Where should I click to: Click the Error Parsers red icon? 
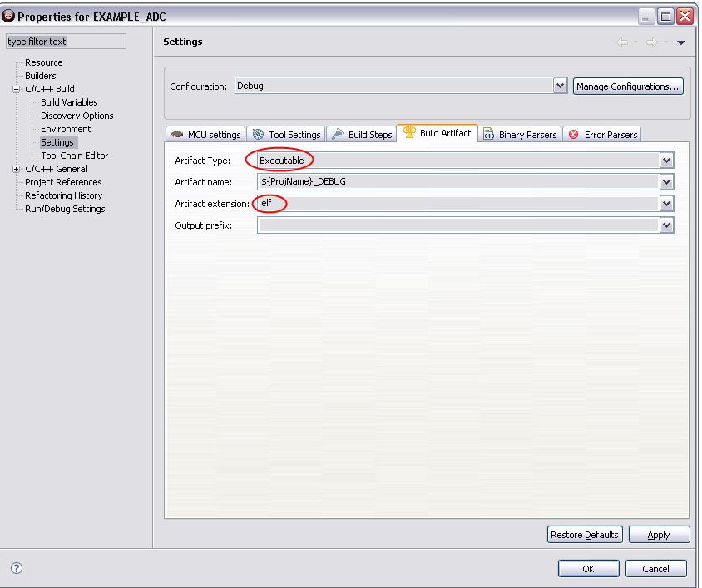(574, 134)
